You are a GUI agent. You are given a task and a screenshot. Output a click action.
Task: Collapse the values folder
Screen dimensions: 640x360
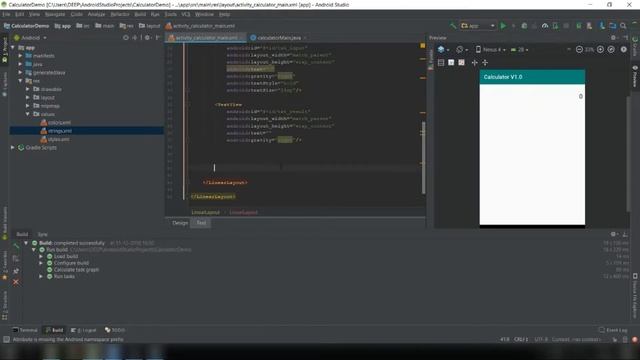[28, 114]
